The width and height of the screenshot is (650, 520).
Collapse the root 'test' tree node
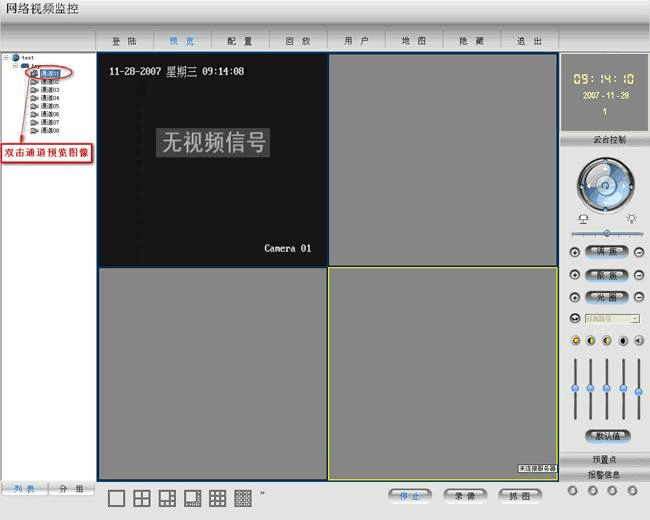point(6,58)
